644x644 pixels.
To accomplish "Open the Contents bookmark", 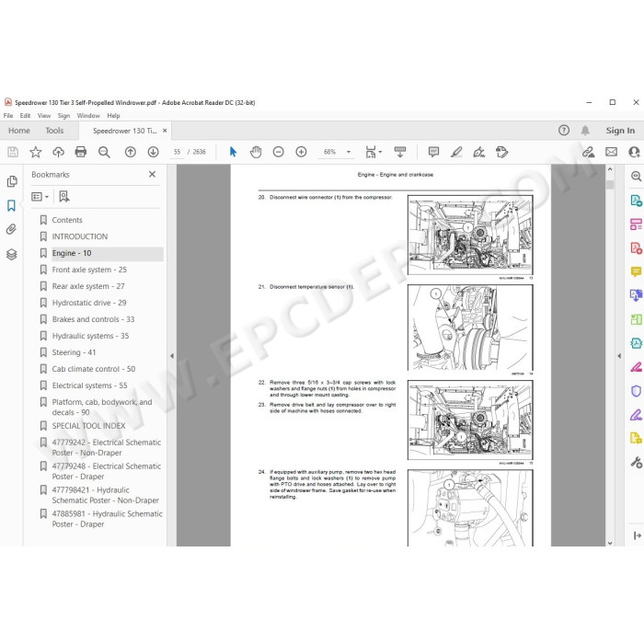I will [67, 220].
